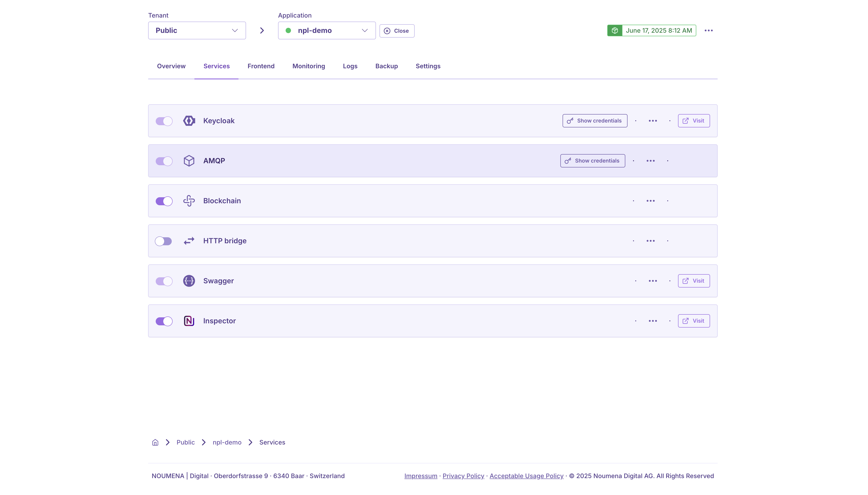Show credentials for Keycloak

click(x=594, y=121)
